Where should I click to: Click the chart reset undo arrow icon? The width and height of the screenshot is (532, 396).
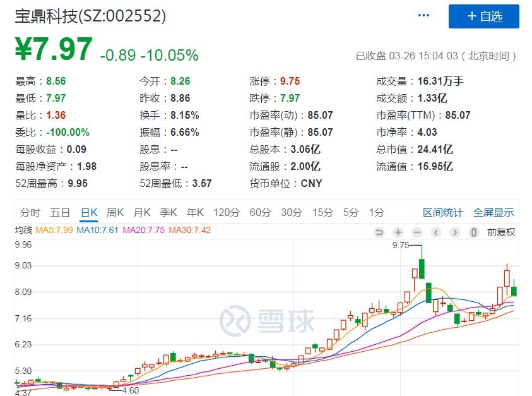tap(379, 232)
